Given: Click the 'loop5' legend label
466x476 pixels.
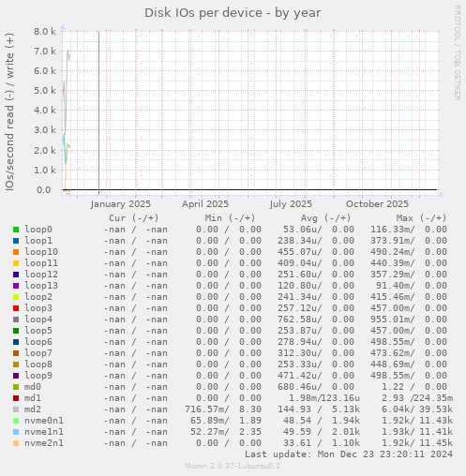Looking at the screenshot, I should point(38,331).
